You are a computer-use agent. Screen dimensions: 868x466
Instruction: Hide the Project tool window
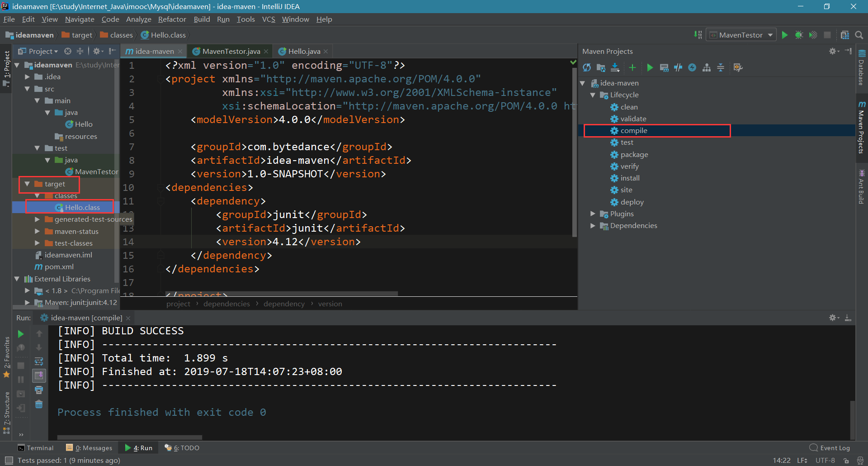coord(112,51)
